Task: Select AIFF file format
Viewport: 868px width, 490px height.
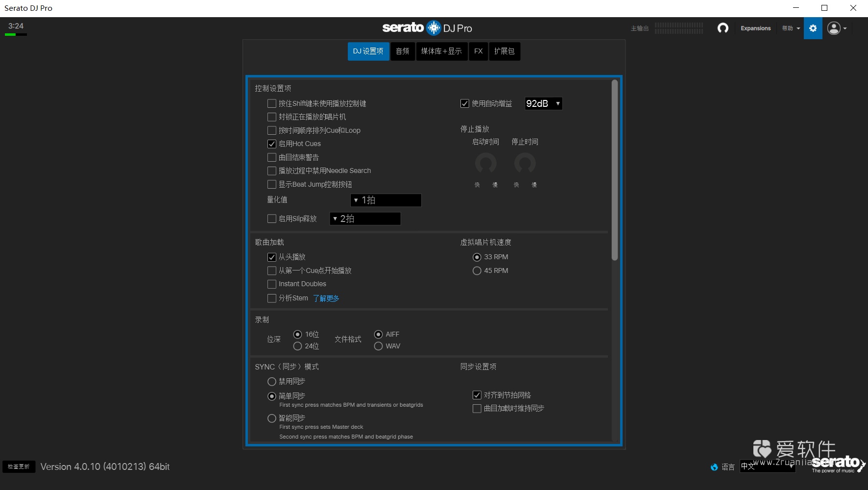Action: click(x=378, y=334)
